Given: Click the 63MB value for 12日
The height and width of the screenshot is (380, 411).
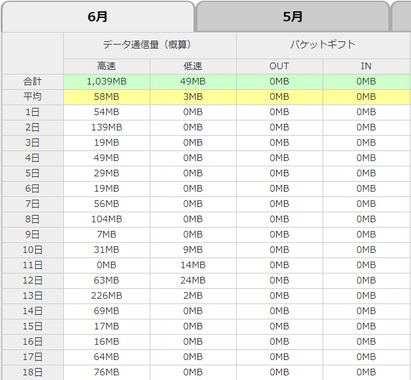Looking at the screenshot, I should pos(107,281).
